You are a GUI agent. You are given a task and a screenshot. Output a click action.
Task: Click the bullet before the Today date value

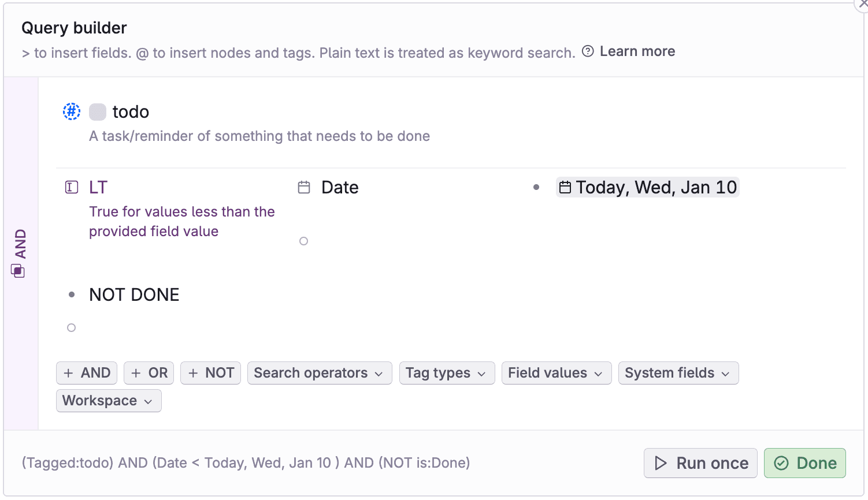(536, 187)
